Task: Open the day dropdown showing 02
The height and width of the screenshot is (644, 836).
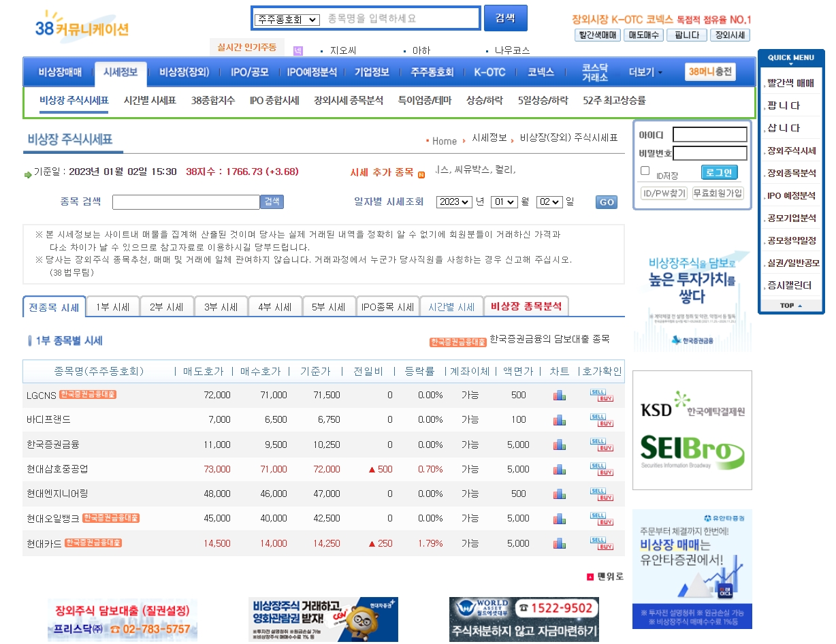Action: [549, 202]
